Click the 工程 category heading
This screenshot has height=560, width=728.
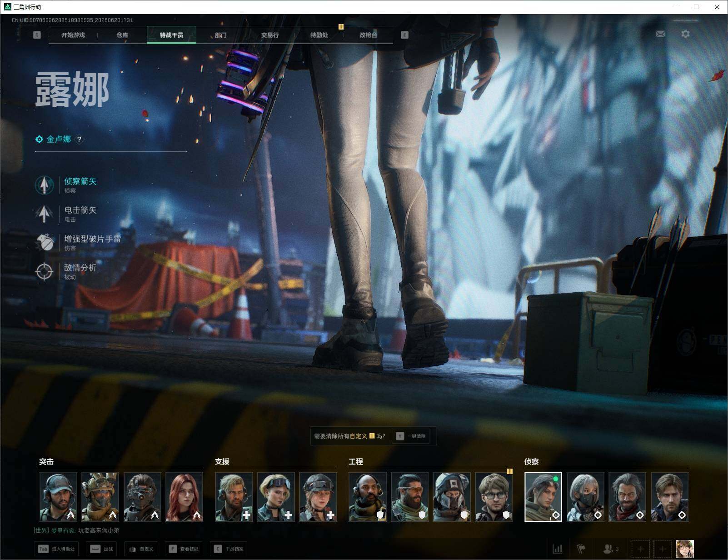tap(356, 461)
